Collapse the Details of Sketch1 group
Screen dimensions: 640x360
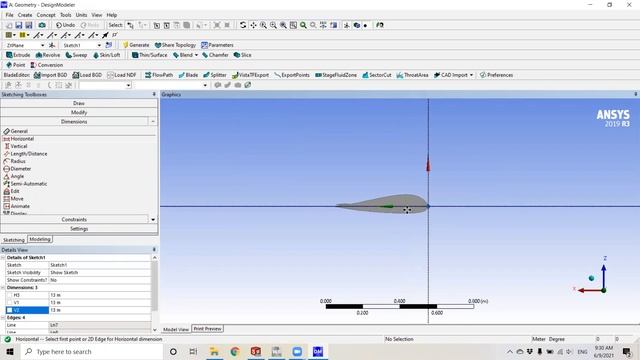coord(3,258)
